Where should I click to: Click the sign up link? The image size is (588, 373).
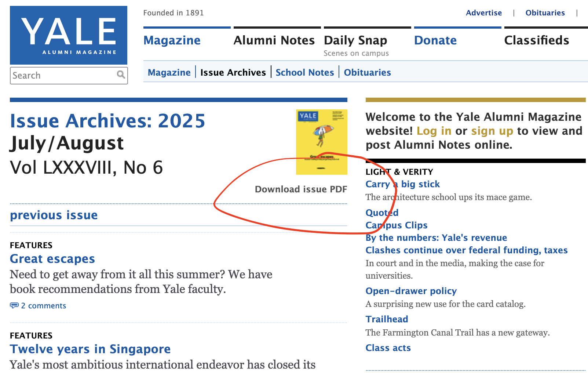[492, 131]
